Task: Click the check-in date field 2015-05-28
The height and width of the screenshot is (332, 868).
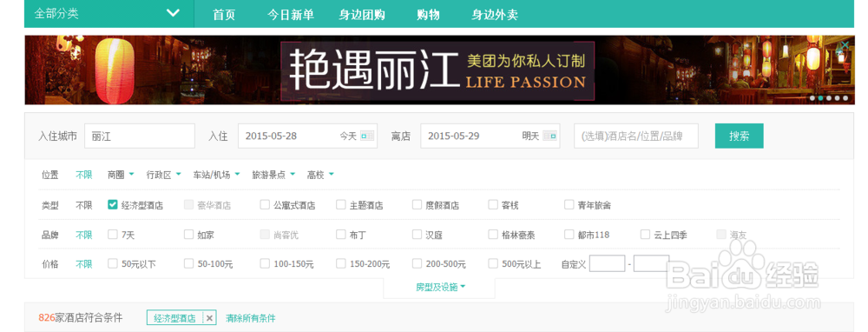Action: click(x=308, y=136)
